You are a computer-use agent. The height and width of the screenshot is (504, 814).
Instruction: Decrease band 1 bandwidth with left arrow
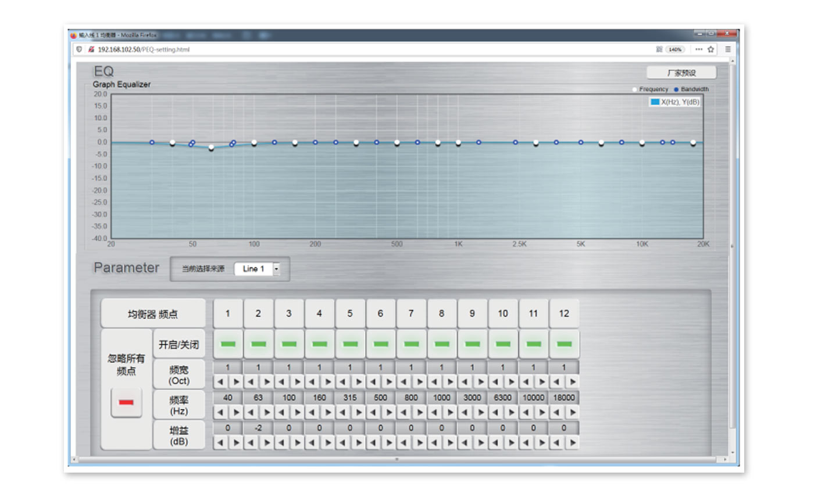point(220,382)
